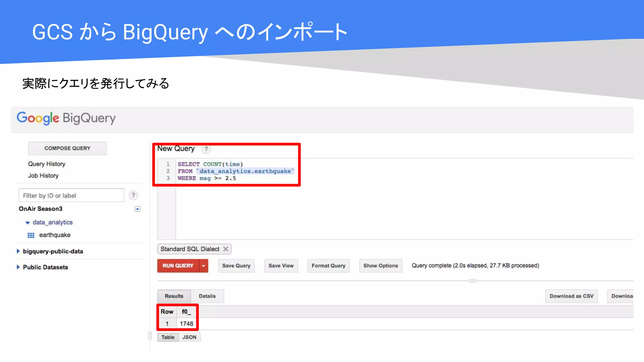Viewport: 644px width, 362px height.
Task: Click the result value 1748
Action: 186,324
